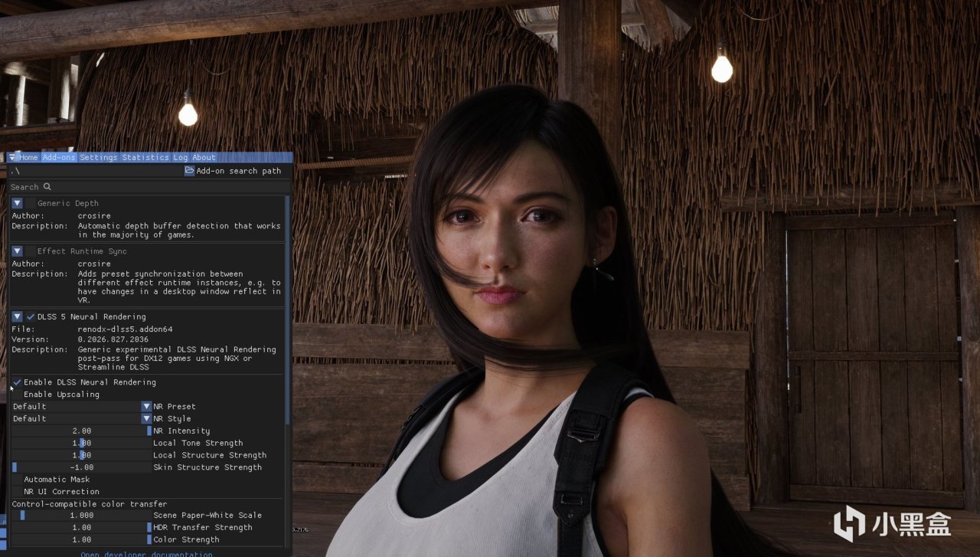
Task: Click the version number 0.2026.827.2036
Action: (113, 339)
